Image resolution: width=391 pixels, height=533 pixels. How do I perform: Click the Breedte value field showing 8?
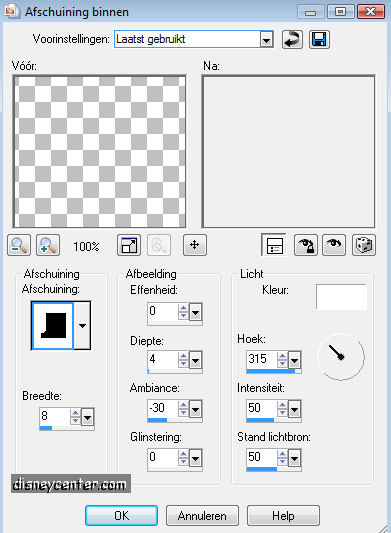[55, 416]
